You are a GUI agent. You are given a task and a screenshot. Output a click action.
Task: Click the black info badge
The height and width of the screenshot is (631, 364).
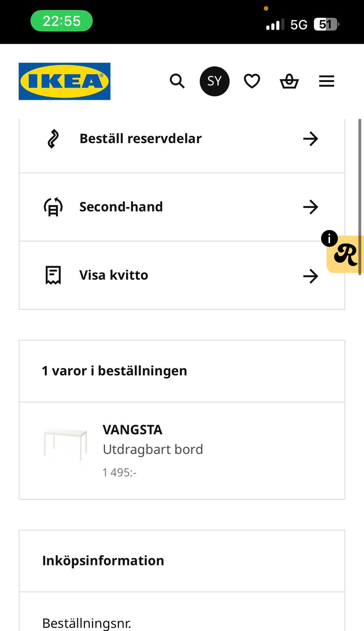click(329, 239)
